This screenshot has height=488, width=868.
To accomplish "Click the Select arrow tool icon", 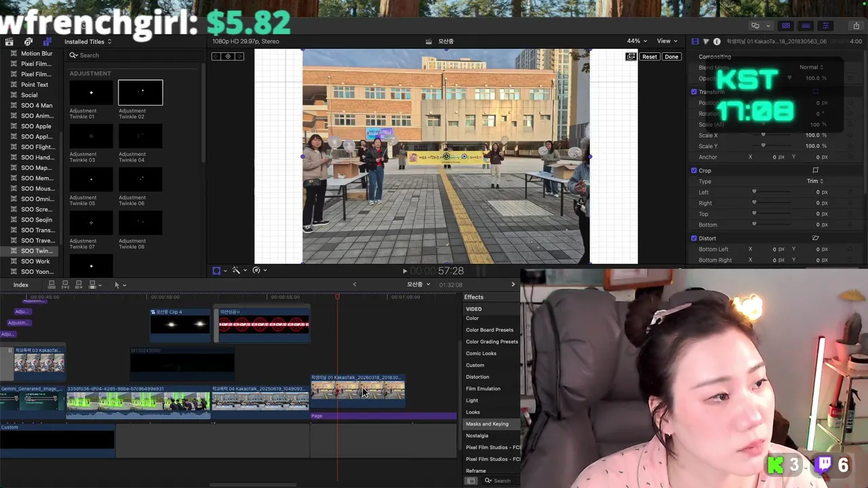I will click(117, 285).
